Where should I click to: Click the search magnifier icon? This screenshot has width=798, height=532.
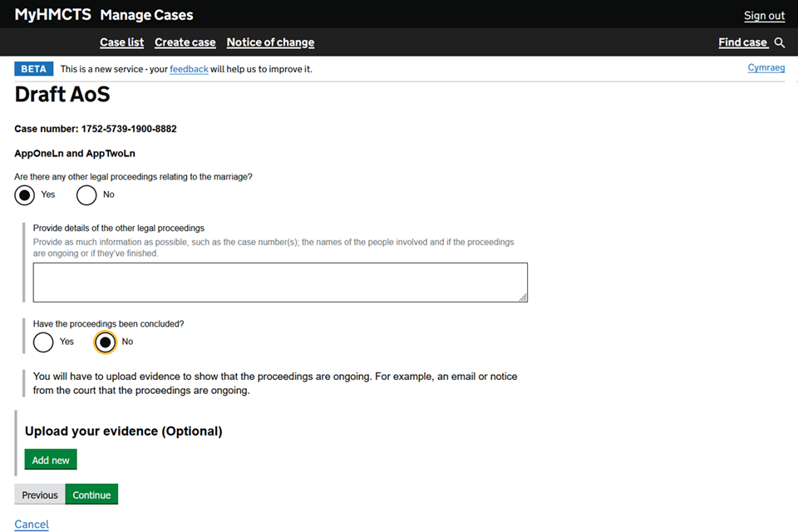pyautogui.click(x=779, y=42)
